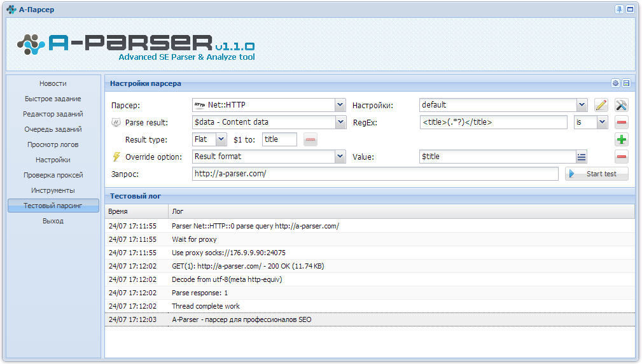This screenshot has height=364, width=642.
Task: Expand the Настройки default dropdown
Action: 582,105
